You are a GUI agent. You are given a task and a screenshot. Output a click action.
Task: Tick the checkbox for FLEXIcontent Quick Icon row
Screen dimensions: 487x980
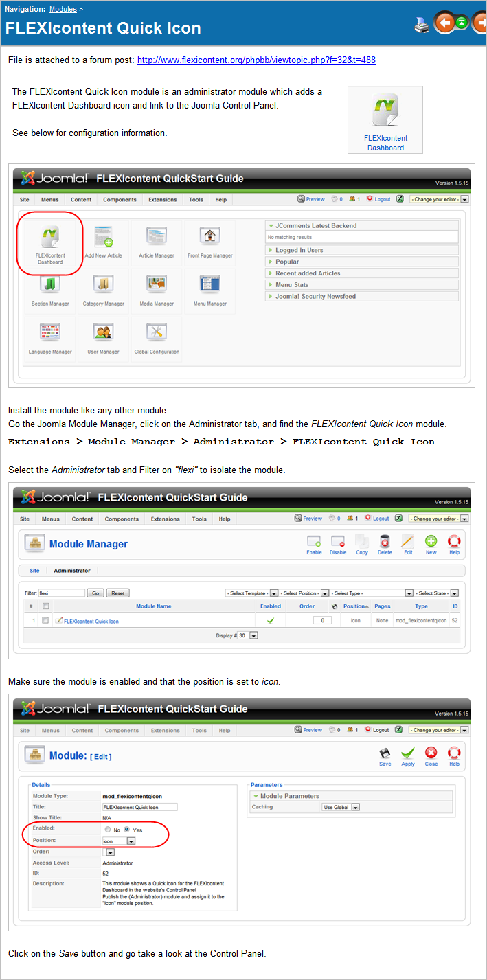(x=45, y=620)
